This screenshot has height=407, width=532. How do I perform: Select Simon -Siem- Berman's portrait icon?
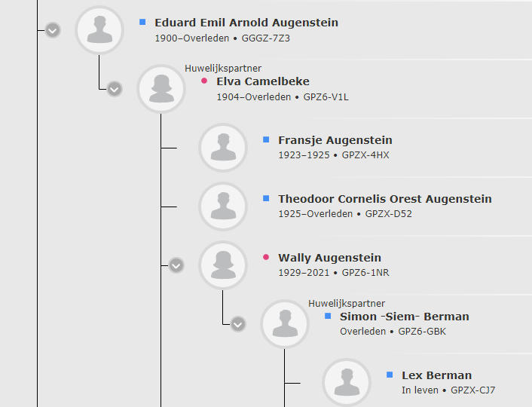pos(285,324)
